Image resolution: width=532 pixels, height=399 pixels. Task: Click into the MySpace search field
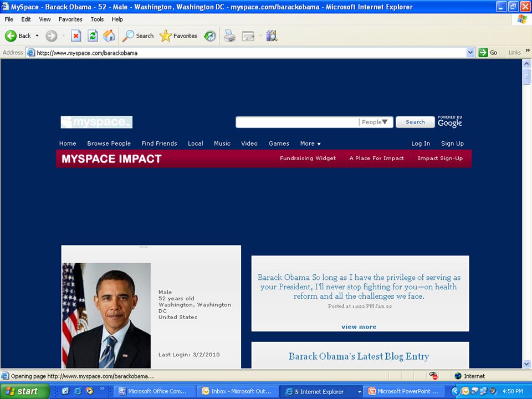coord(297,122)
